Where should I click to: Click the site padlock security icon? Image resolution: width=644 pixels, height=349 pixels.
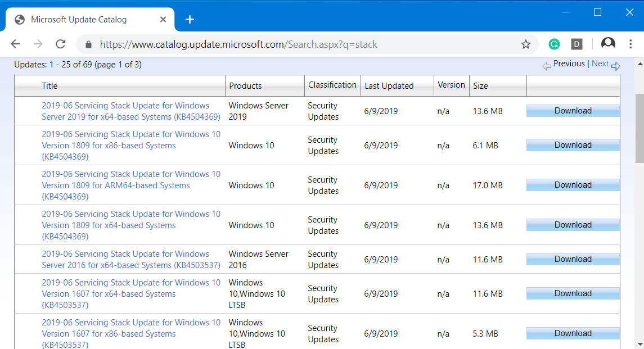pos(88,44)
